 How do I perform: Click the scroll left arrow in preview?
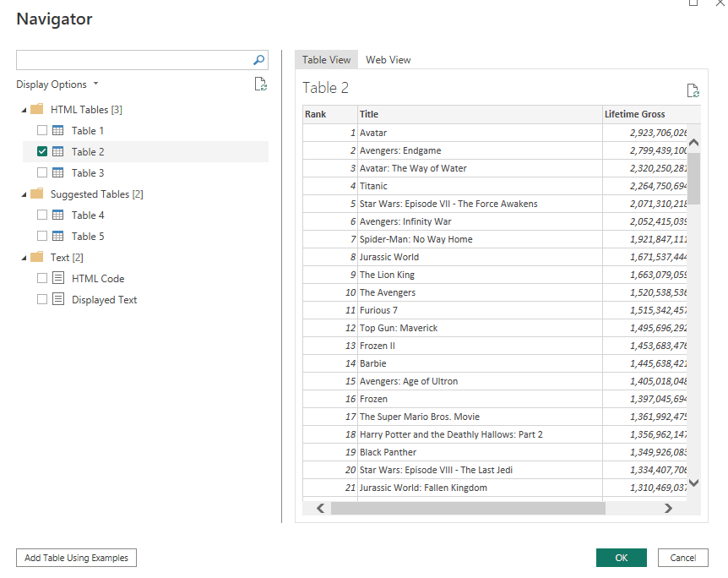click(320, 509)
